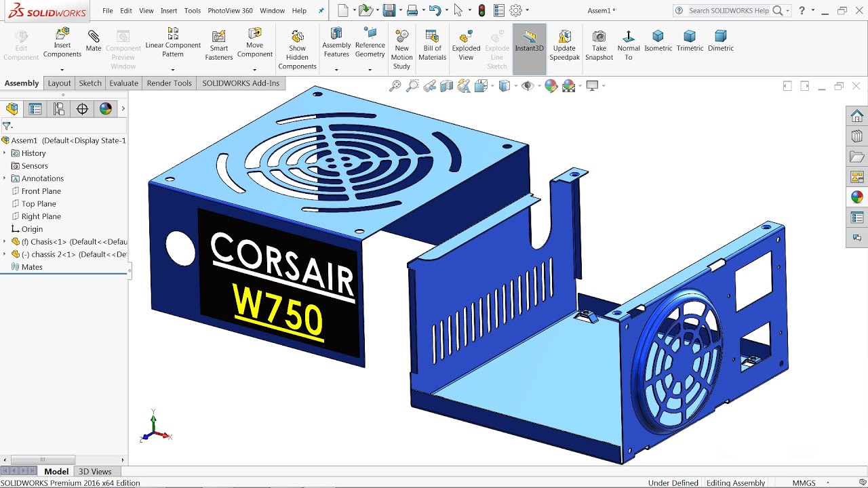Image resolution: width=868 pixels, height=488 pixels.
Task: Open Appearances task pane color ball
Action: [x=857, y=197]
